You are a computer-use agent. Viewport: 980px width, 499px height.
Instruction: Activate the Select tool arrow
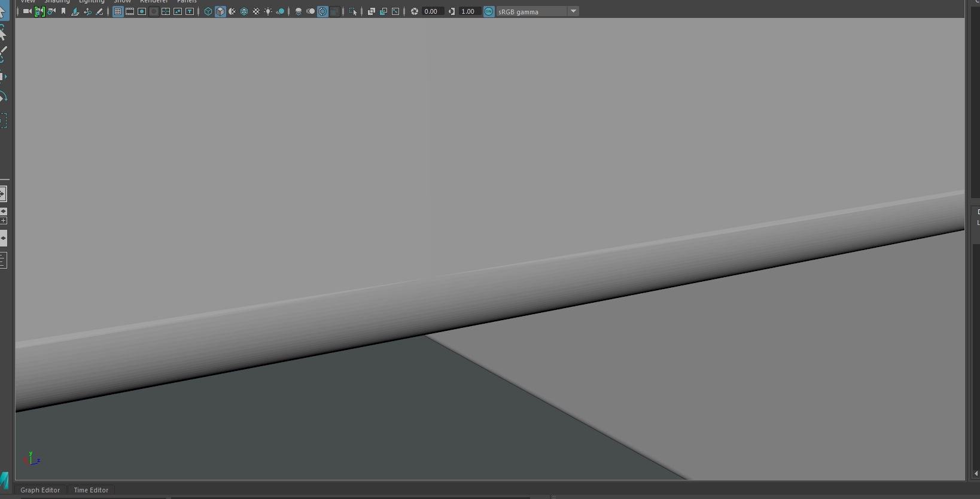pyautogui.click(x=3, y=11)
